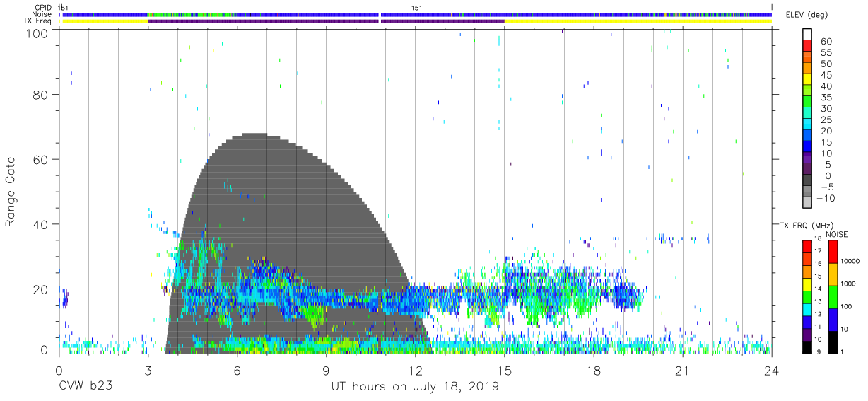Select the dark blue 10–15 degree elevation swatch

pyautogui.click(x=807, y=147)
